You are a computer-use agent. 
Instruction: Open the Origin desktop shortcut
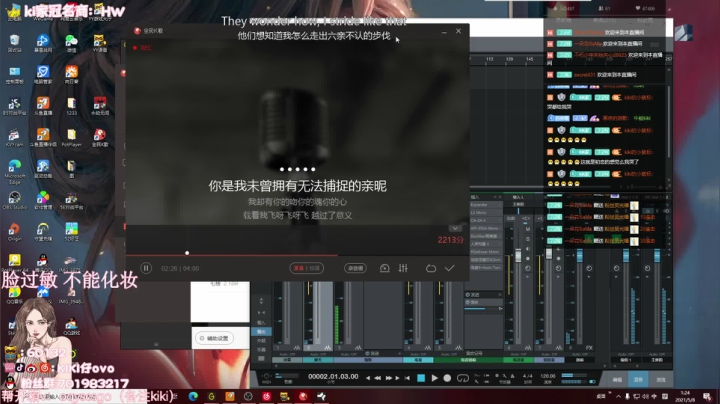pos(14,232)
